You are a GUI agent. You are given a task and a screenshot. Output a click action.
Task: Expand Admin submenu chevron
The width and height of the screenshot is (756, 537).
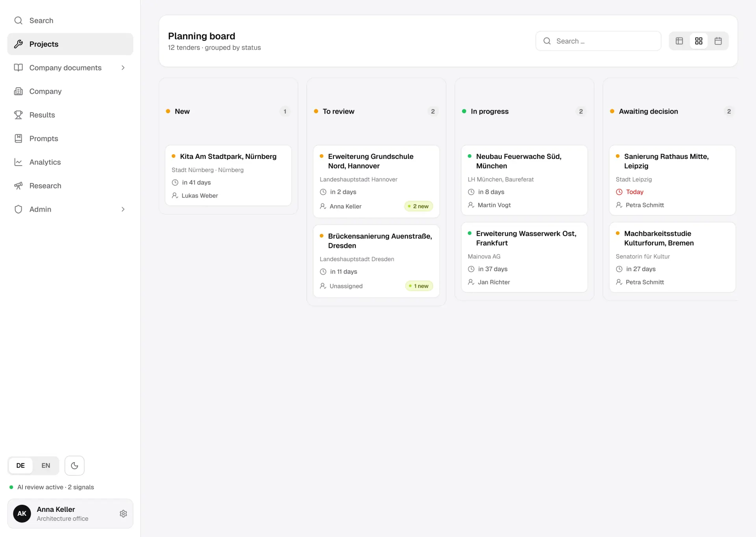click(x=123, y=209)
